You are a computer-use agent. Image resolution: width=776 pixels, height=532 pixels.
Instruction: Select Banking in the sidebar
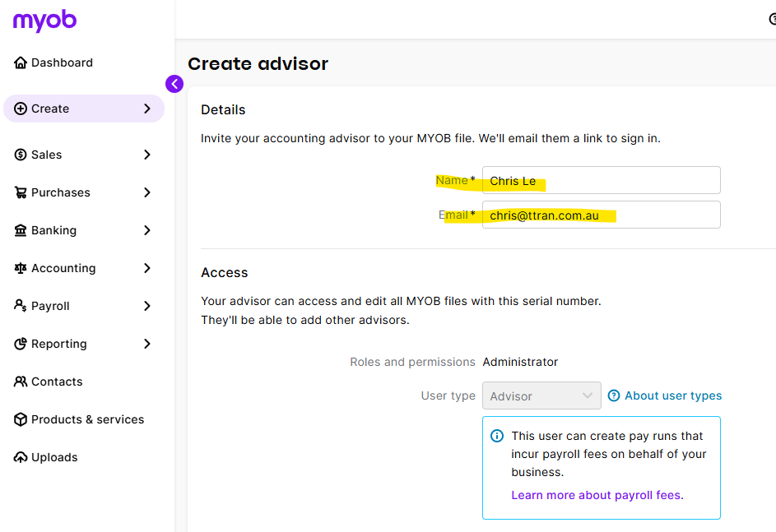click(53, 230)
